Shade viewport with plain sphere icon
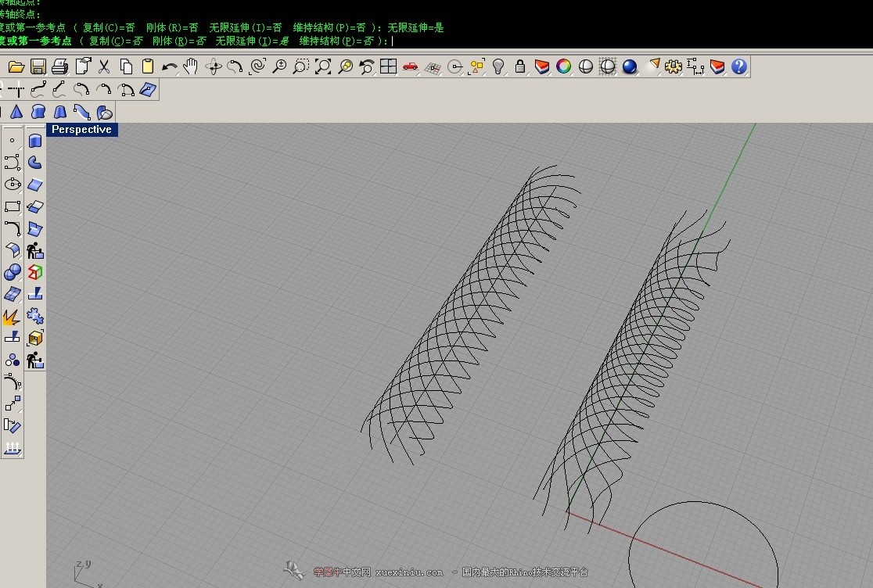This screenshot has width=873, height=588. 586,66
